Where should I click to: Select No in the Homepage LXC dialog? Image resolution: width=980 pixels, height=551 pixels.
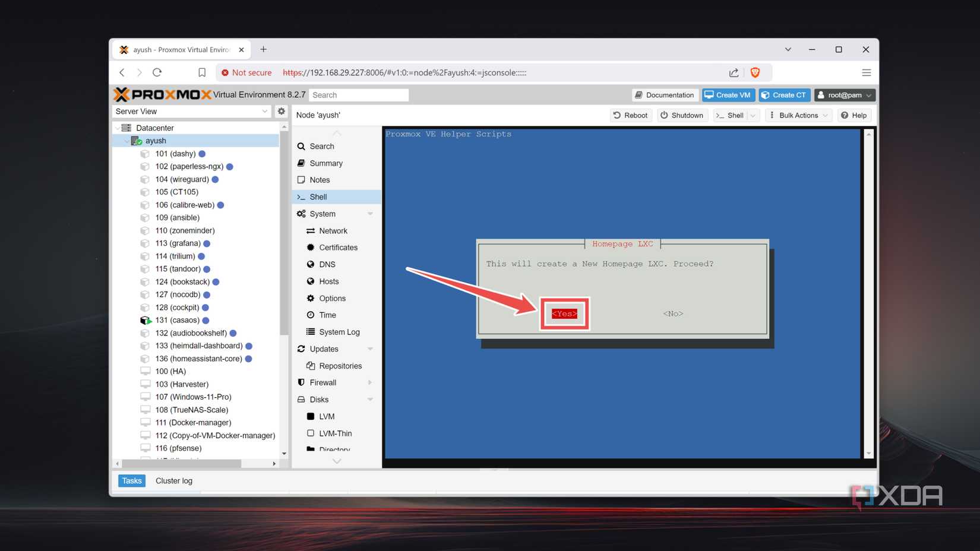click(673, 313)
